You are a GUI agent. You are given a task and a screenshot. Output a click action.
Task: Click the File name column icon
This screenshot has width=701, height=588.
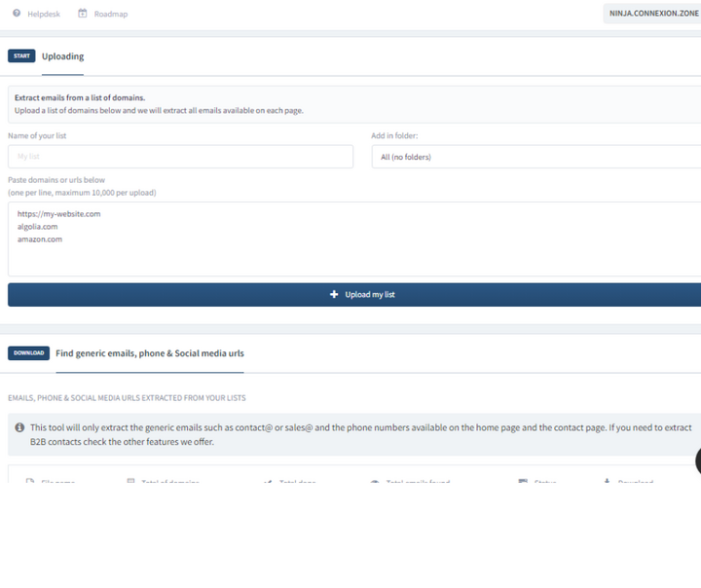[30, 482]
